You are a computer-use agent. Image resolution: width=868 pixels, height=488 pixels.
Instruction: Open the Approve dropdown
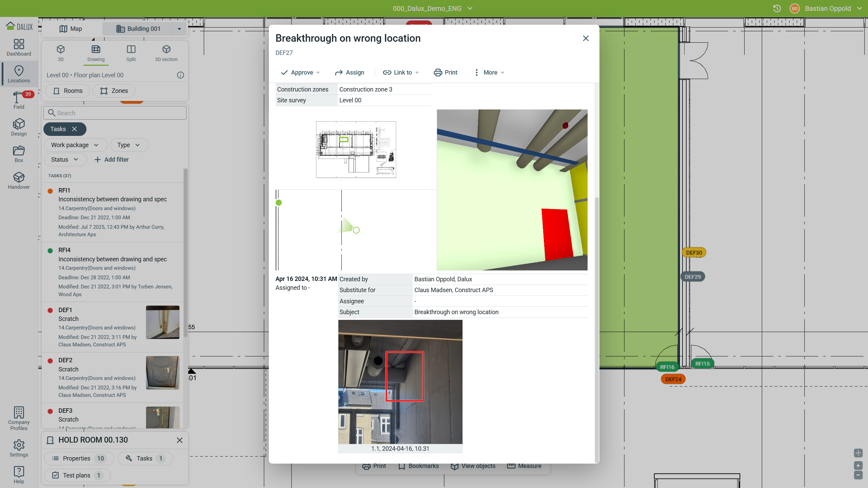tap(300, 73)
